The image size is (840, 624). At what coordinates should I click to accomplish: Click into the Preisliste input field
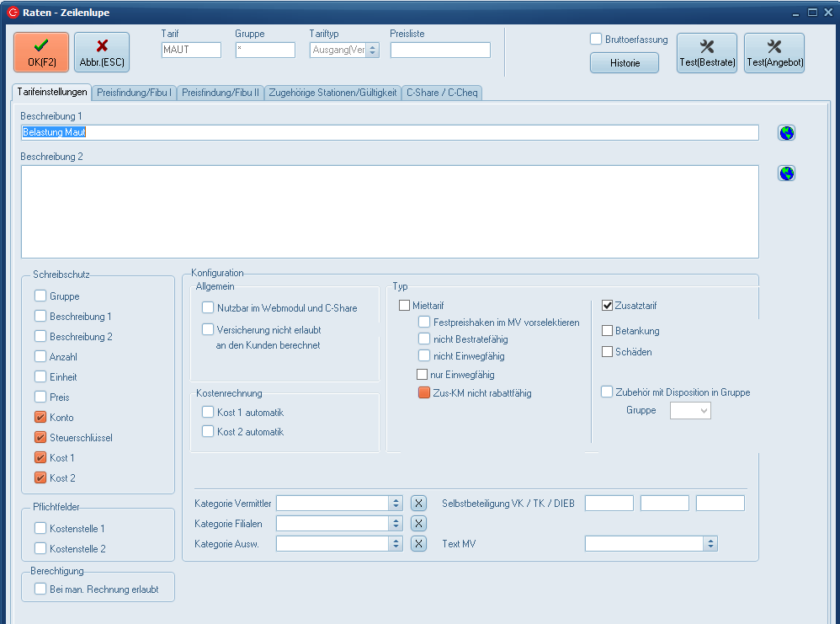tap(440, 51)
